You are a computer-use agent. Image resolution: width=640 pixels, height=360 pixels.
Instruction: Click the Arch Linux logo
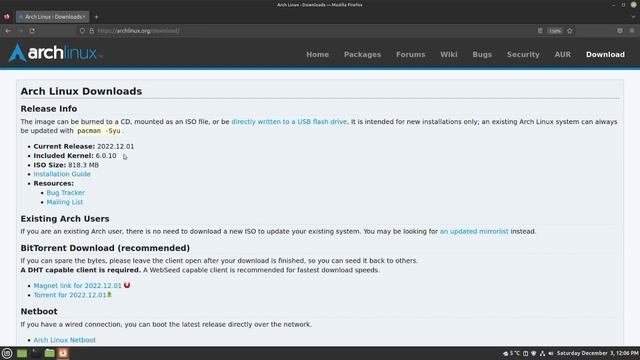pos(55,53)
